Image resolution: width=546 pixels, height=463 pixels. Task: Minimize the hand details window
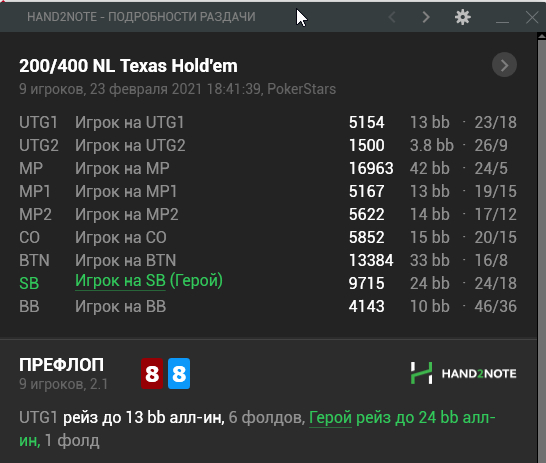[502, 17]
